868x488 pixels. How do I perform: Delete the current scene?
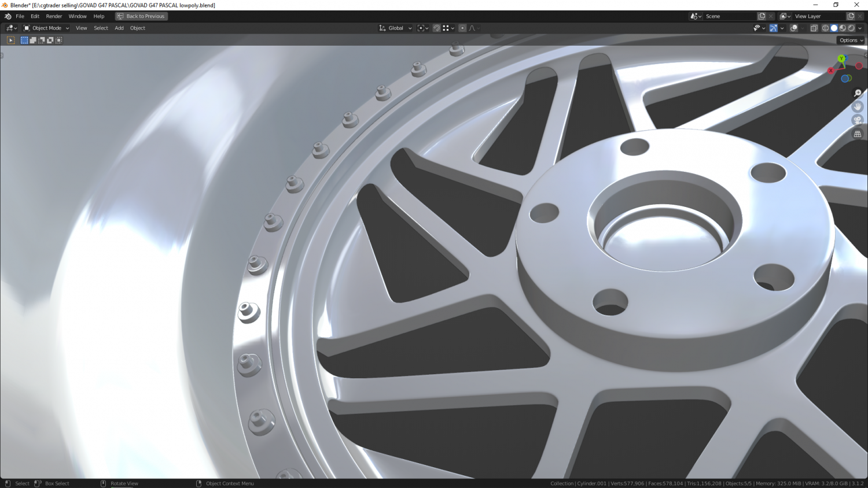click(771, 16)
